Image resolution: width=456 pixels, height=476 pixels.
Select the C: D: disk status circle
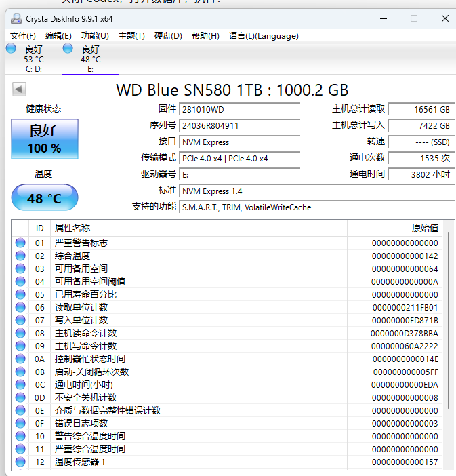pyautogui.click(x=11, y=49)
